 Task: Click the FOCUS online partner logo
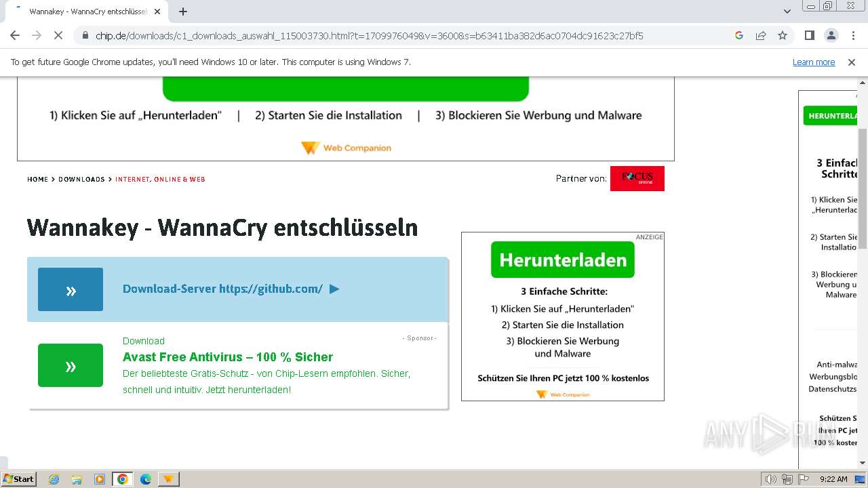(x=637, y=178)
